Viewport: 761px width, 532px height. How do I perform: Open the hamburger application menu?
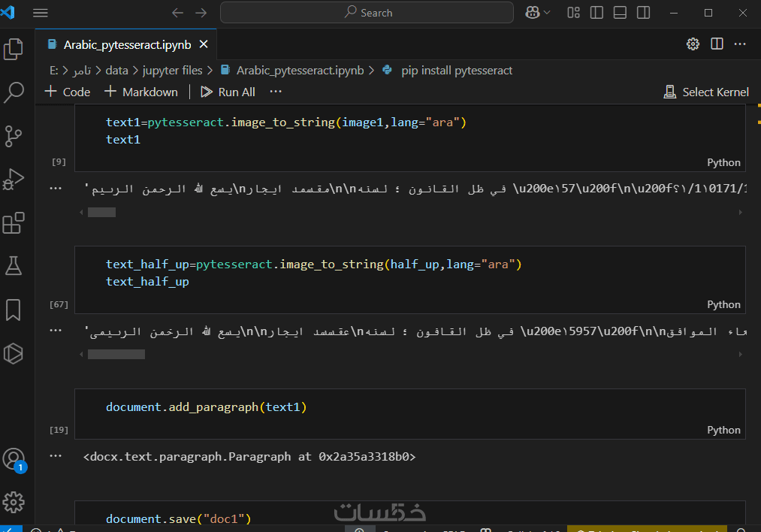(x=41, y=13)
